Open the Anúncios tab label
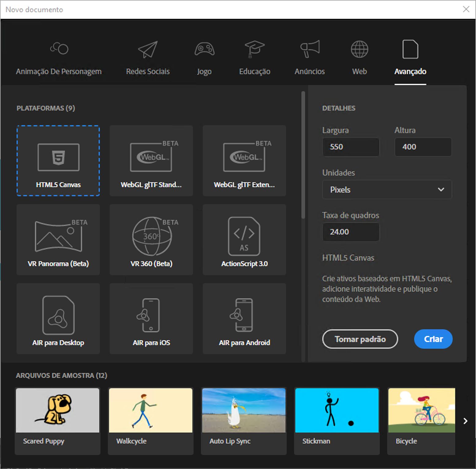Screen dimensions: 476x469 [x=310, y=71]
